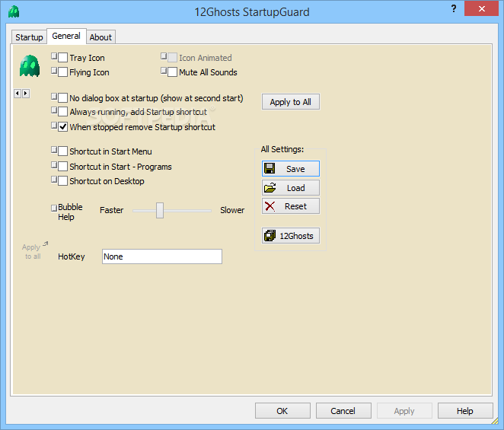504x430 pixels.
Task: Click the large green ghost icon
Action: click(x=30, y=66)
